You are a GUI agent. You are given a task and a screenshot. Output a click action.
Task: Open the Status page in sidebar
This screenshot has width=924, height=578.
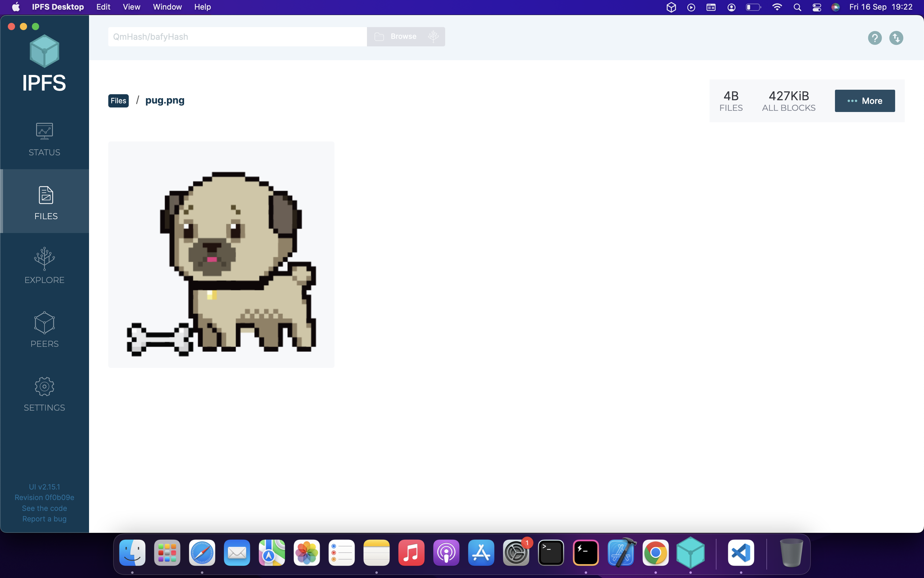[x=44, y=139]
